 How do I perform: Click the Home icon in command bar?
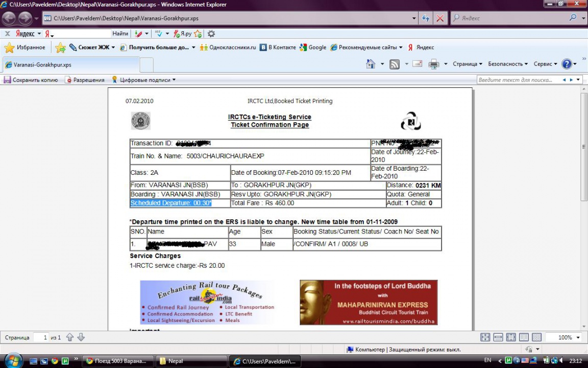pyautogui.click(x=371, y=64)
